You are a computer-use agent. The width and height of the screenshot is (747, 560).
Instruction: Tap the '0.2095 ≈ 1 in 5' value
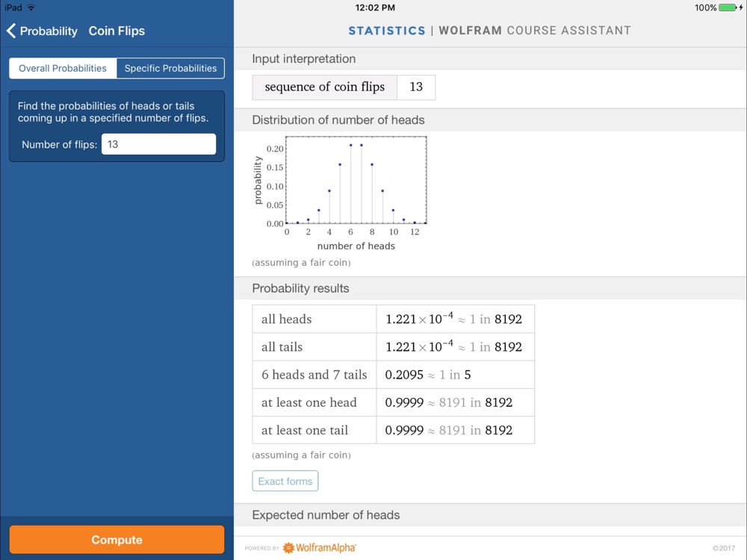coord(428,375)
